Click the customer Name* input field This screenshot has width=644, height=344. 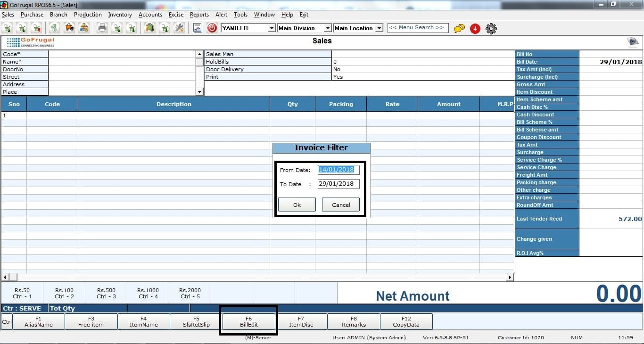tap(122, 62)
